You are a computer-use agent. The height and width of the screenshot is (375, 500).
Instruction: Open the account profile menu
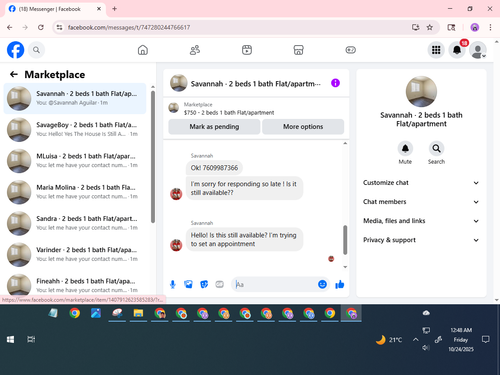[478, 50]
